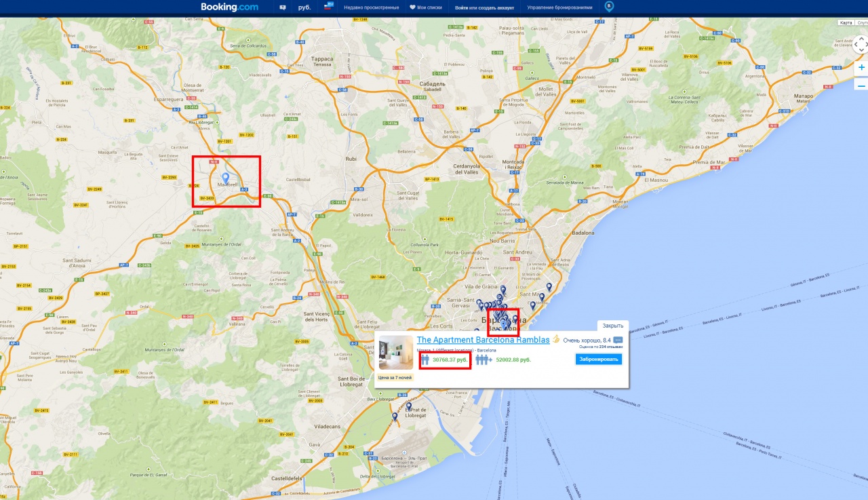
Task: Click the apartment photo thumbnail
Action: [396, 353]
